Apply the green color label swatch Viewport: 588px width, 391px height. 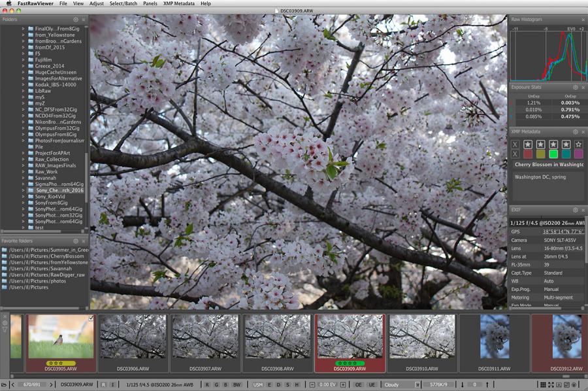pyautogui.click(x=553, y=154)
